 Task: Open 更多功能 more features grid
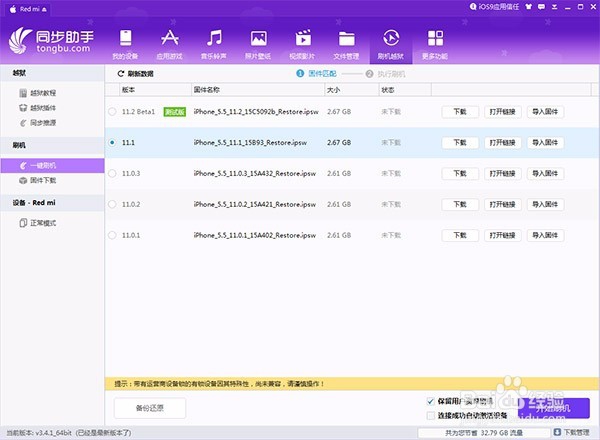pyautogui.click(x=435, y=44)
